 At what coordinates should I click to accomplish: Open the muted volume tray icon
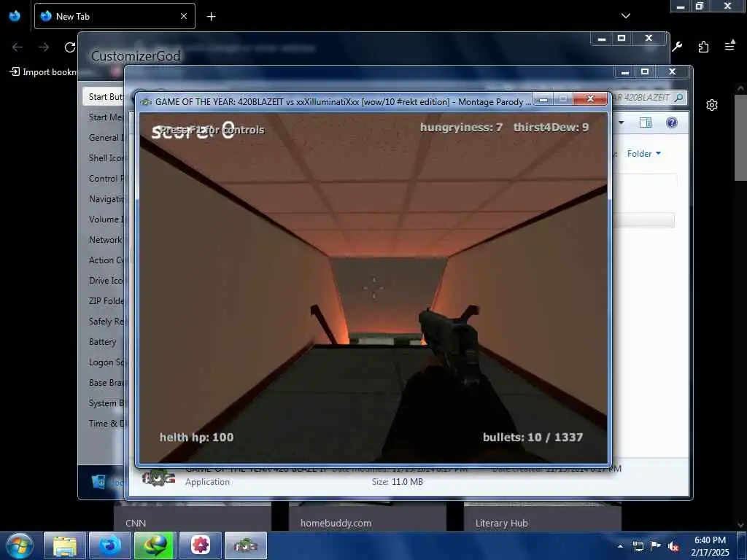pos(673,546)
